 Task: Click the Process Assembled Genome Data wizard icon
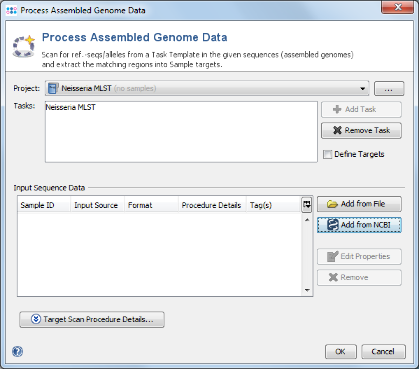(x=24, y=46)
